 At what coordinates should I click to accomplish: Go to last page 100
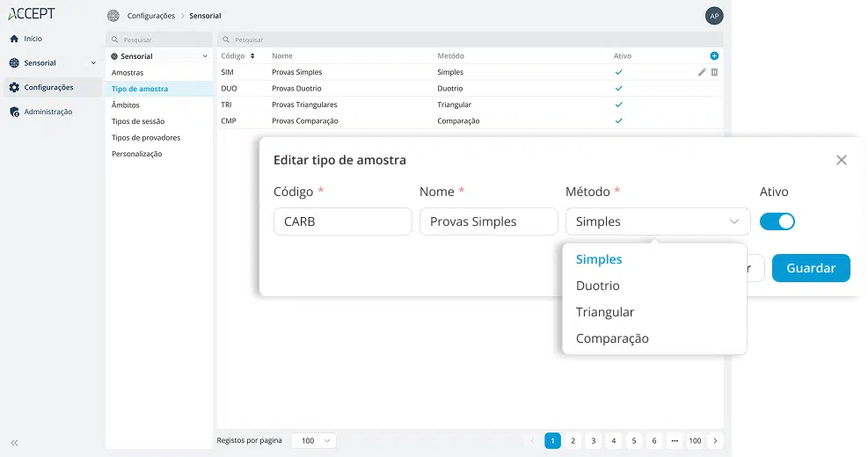(x=695, y=441)
